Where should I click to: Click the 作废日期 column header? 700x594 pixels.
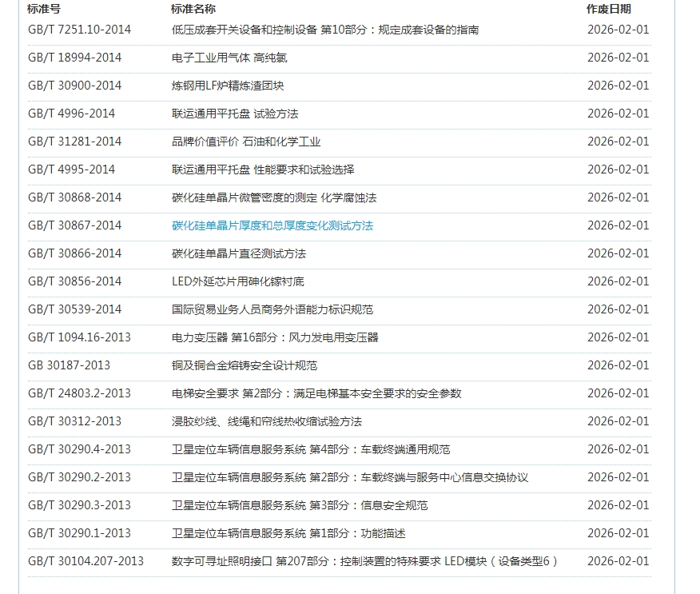pyautogui.click(x=608, y=9)
